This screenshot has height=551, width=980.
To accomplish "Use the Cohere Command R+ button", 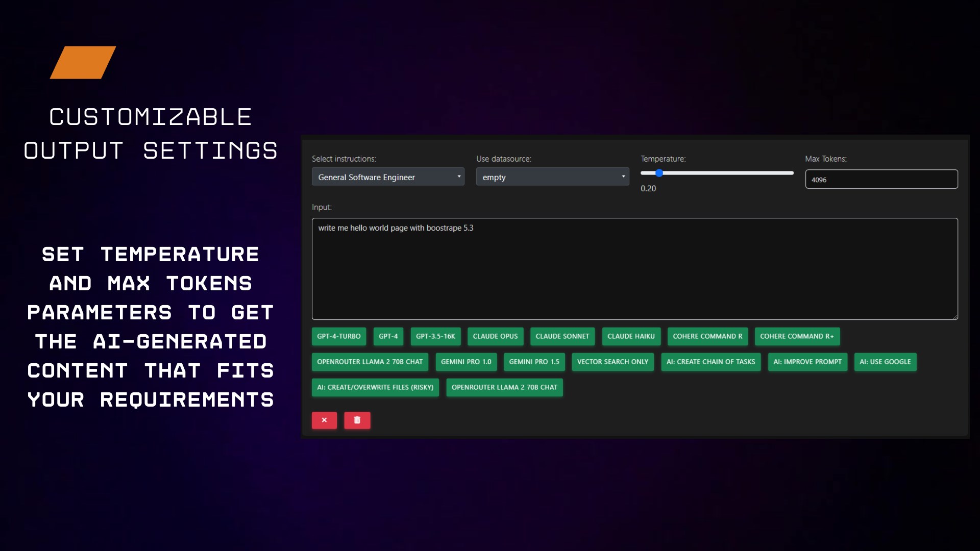I will [x=796, y=336].
